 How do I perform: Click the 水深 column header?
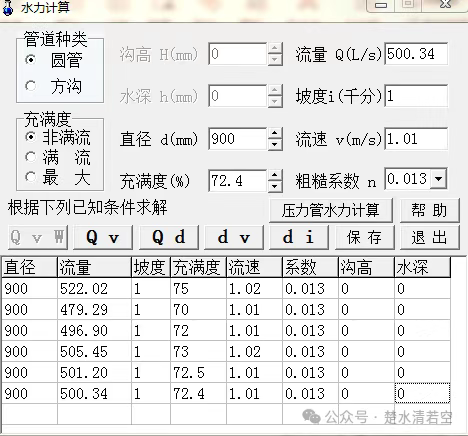pos(423,267)
